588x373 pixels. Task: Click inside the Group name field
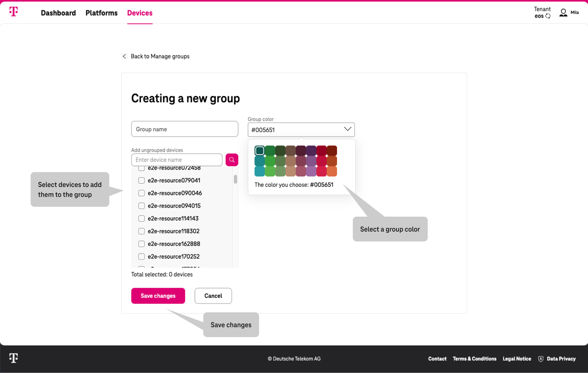pos(184,129)
